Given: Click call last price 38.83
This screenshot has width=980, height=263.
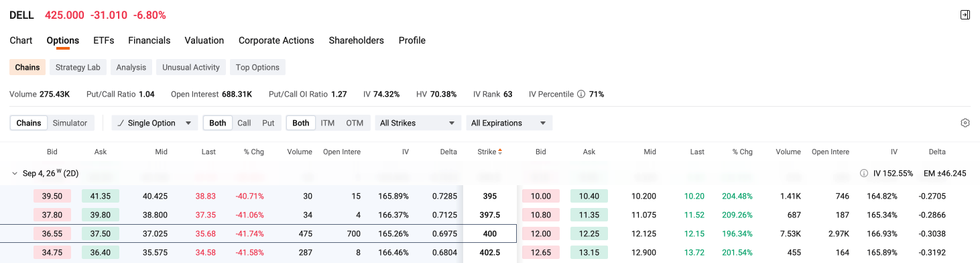Looking at the screenshot, I should coord(206,196).
